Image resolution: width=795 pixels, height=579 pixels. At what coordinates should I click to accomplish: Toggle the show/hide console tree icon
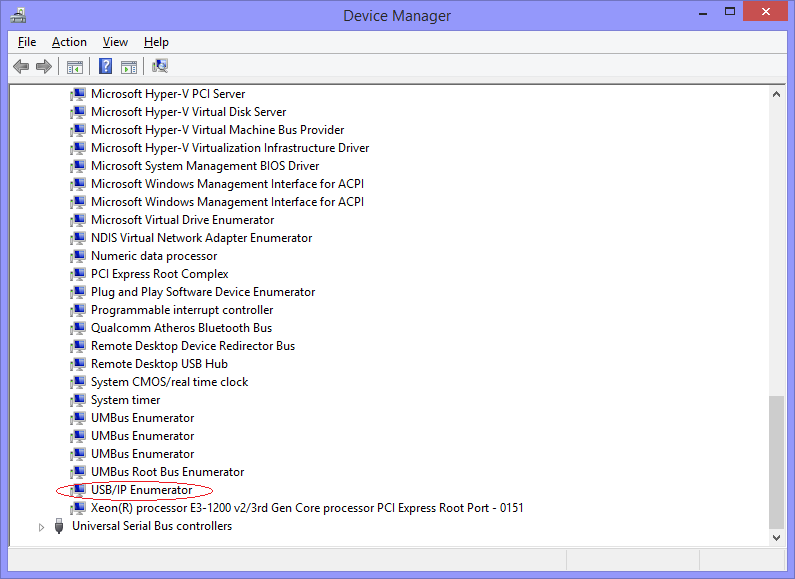74,67
